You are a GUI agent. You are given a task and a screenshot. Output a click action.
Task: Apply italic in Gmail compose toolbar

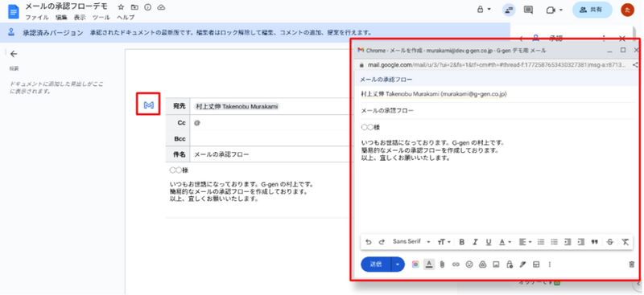pos(475,242)
